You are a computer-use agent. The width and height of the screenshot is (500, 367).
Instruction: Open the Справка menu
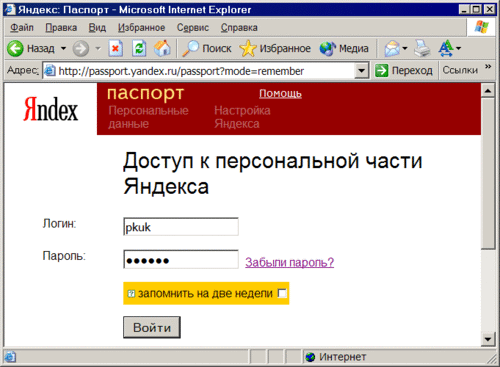[239, 28]
